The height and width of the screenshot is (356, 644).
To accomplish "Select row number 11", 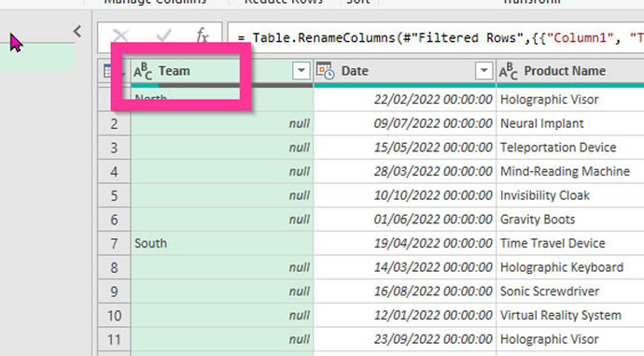I will [114, 339].
